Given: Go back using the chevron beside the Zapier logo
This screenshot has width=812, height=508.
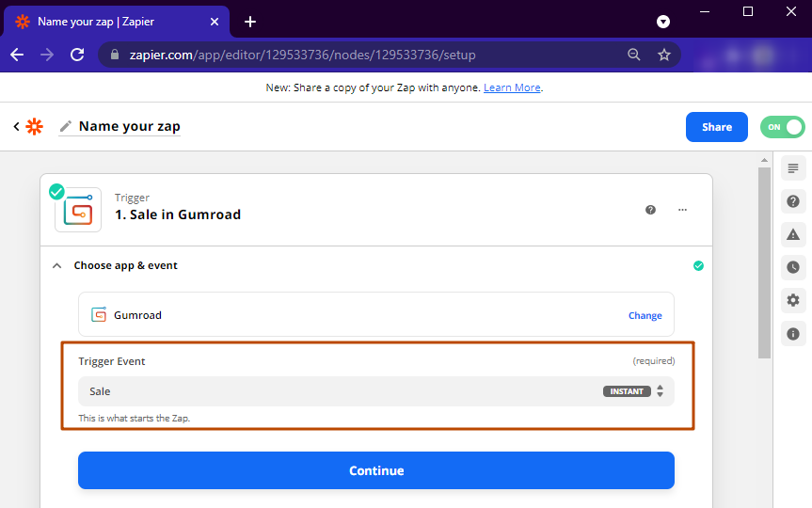Looking at the screenshot, I should (x=17, y=126).
